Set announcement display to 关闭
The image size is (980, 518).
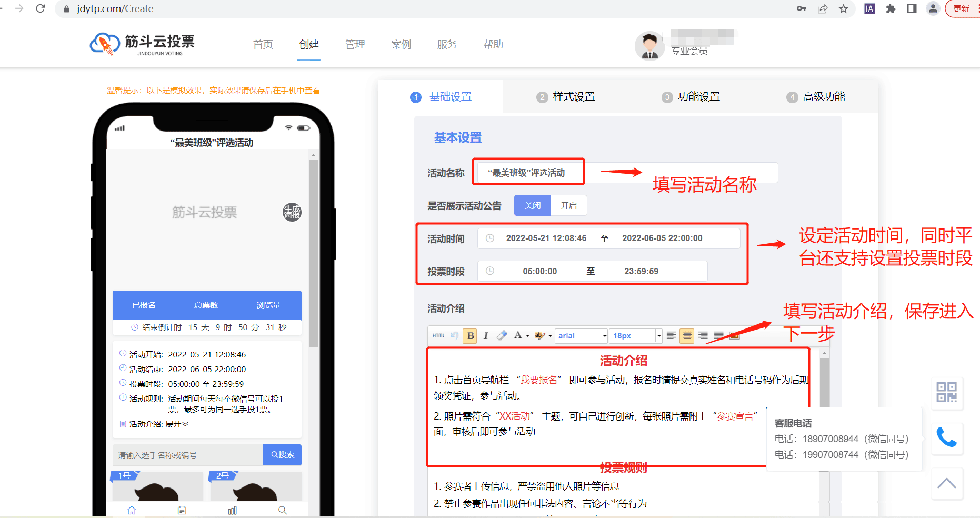[x=533, y=205]
